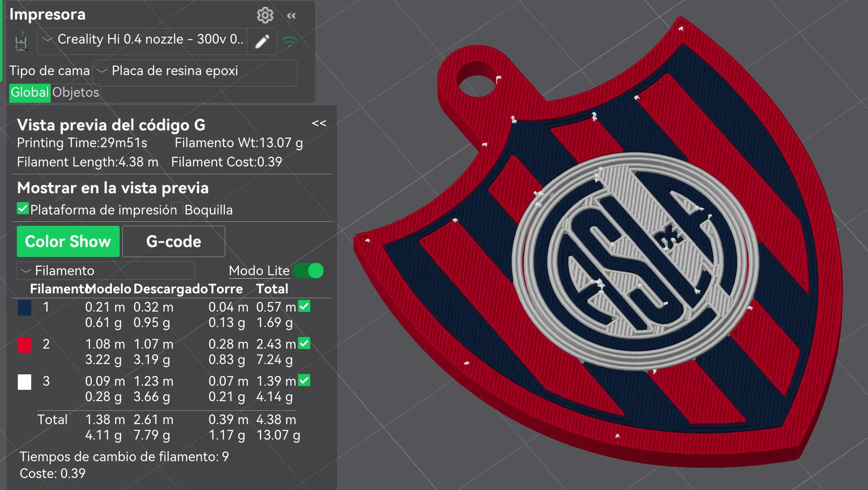Image resolution: width=868 pixels, height=490 pixels.
Task: Collapse the Impresora panel with double chevron
Action: [291, 16]
